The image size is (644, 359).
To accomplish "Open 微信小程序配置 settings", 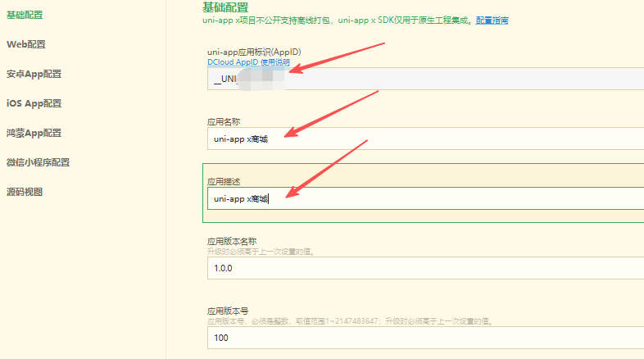I will coord(38,162).
